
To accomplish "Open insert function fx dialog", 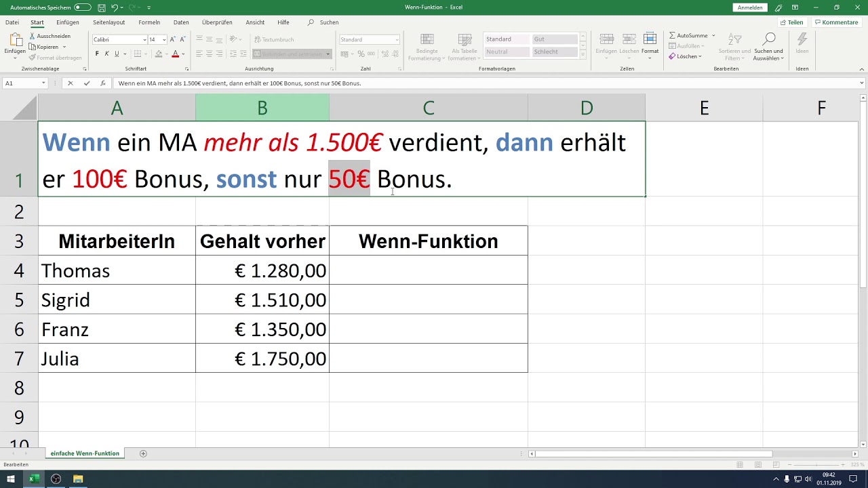I will tap(102, 83).
